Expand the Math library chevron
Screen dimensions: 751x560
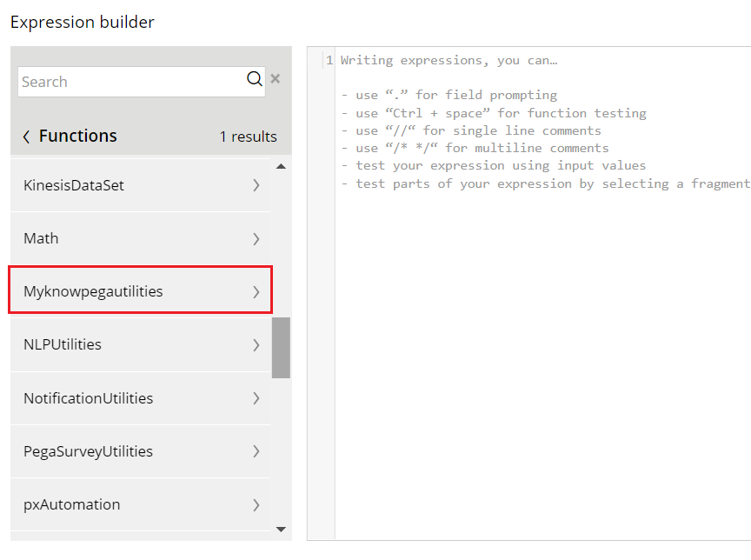(x=256, y=239)
